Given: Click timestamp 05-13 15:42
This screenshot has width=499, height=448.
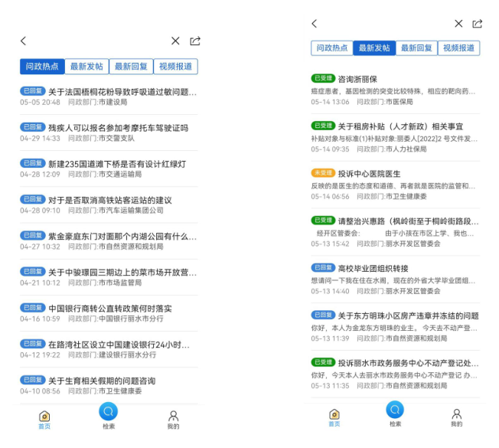Looking at the screenshot, I should 330,244.
